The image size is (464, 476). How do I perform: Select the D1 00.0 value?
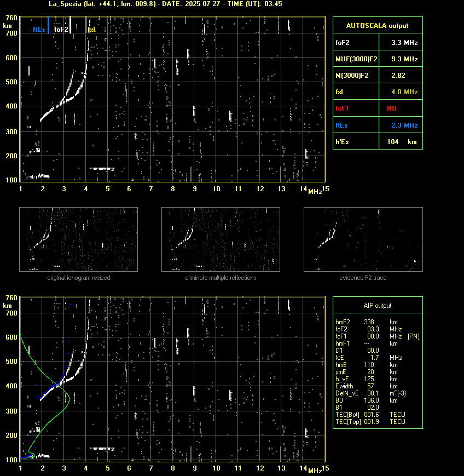click(x=373, y=351)
